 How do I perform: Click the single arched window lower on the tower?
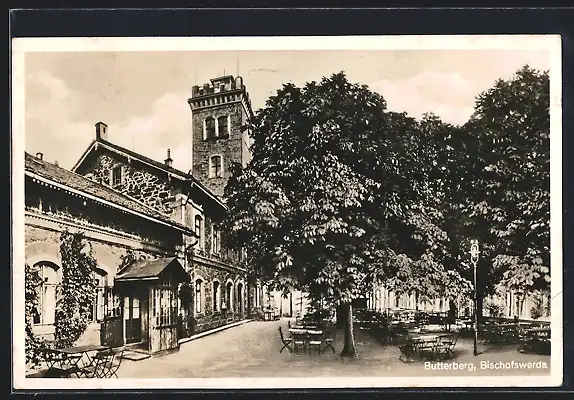pos(216,167)
